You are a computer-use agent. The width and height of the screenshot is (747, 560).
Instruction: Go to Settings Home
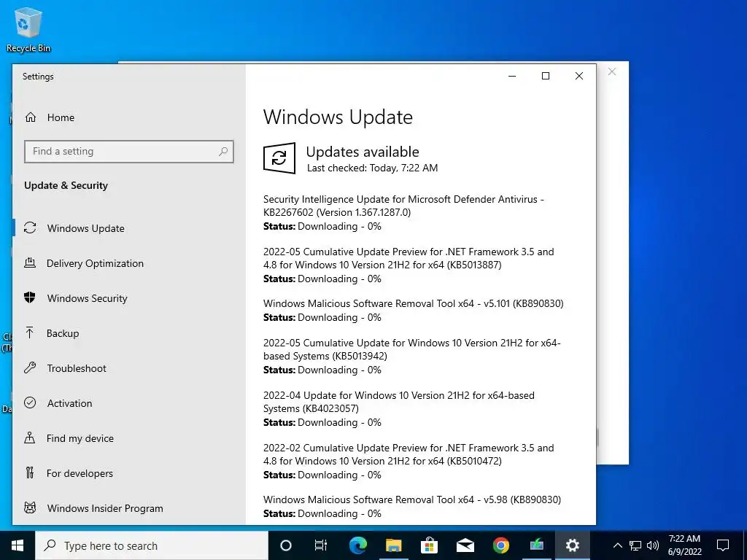pos(61,117)
